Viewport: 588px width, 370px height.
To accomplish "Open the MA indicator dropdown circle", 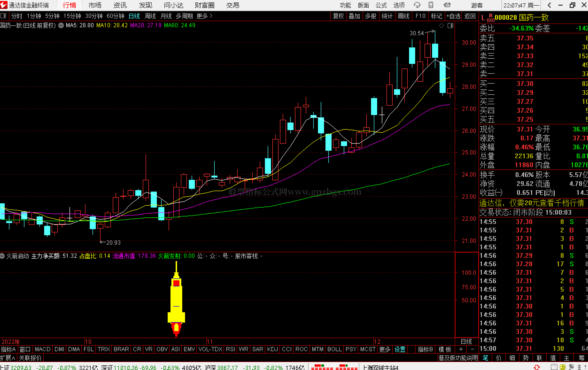I will 61,25.
